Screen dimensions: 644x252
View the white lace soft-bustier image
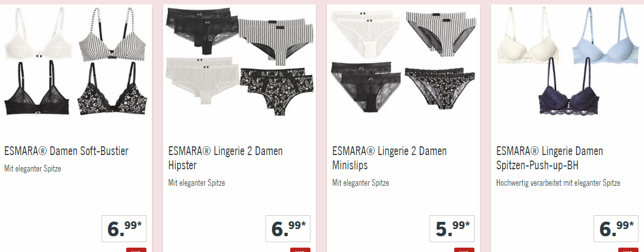tap(38, 33)
